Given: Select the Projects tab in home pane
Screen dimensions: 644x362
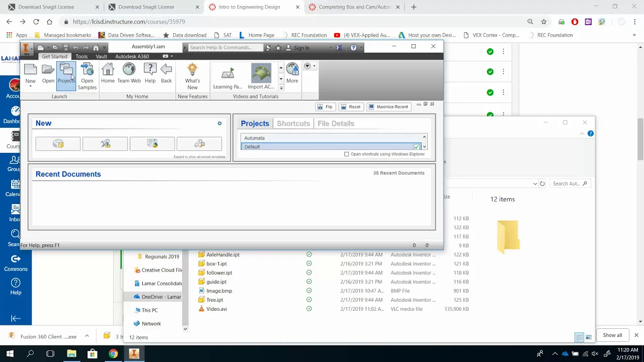Looking at the screenshot, I should pos(255,123).
